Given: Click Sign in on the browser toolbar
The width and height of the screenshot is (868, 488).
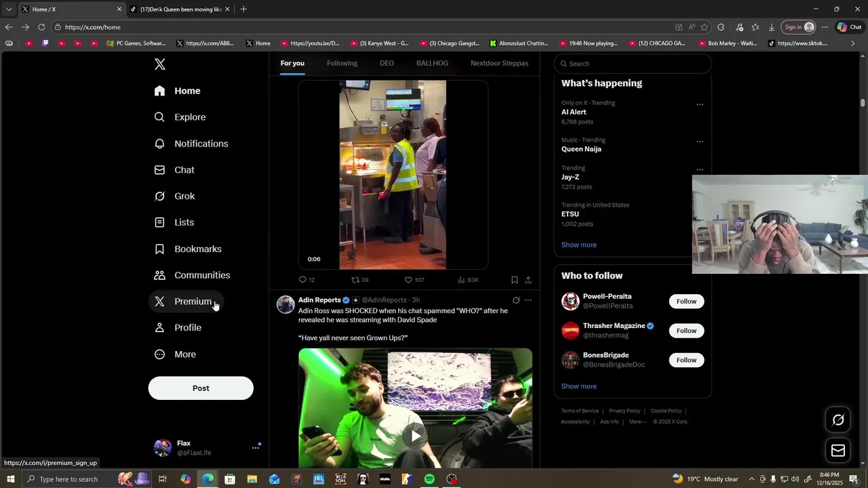Looking at the screenshot, I should tap(799, 27).
